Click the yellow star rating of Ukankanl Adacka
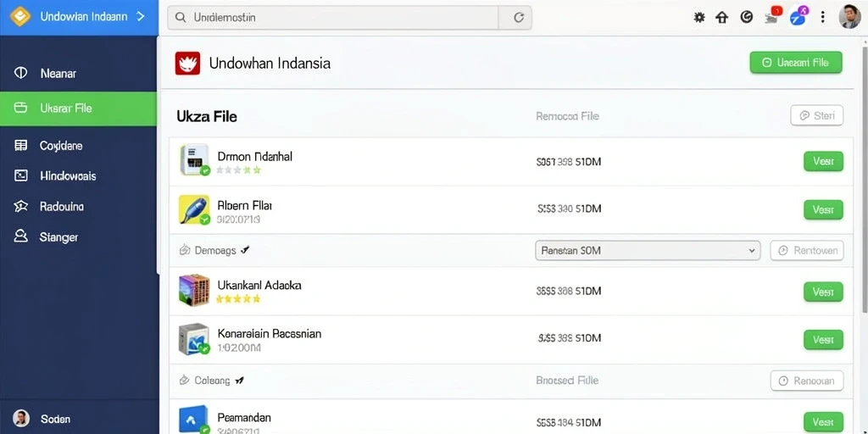 click(x=238, y=299)
